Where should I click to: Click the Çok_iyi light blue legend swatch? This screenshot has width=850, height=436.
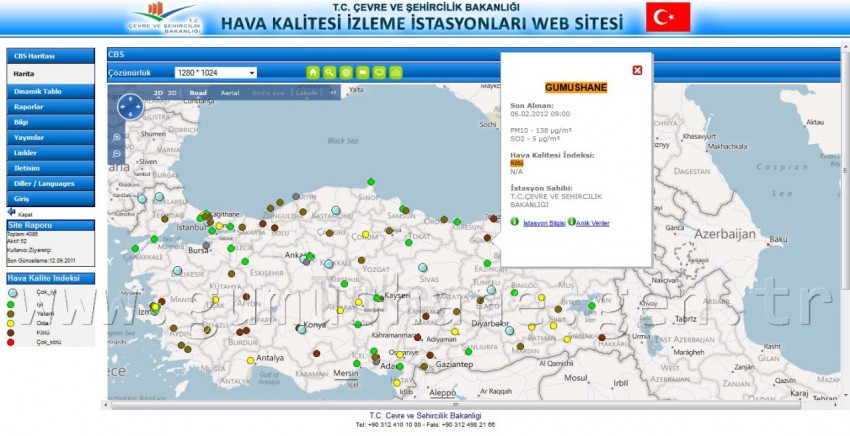(12, 293)
